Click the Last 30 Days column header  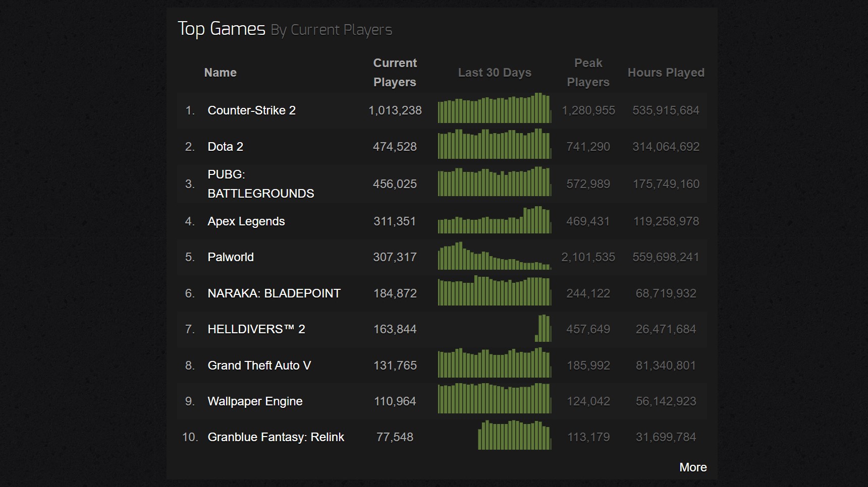pos(495,73)
